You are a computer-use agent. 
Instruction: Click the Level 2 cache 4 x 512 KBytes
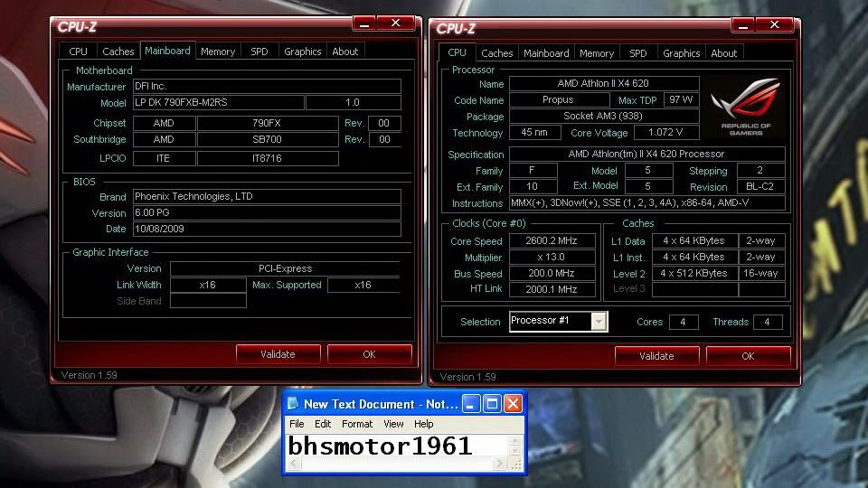pos(694,273)
